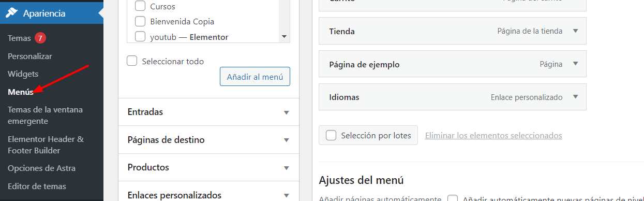Check the Bienvenida Copia checkbox
Image resolution: width=644 pixels, height=201 pixels.
(x=140, y=22)
